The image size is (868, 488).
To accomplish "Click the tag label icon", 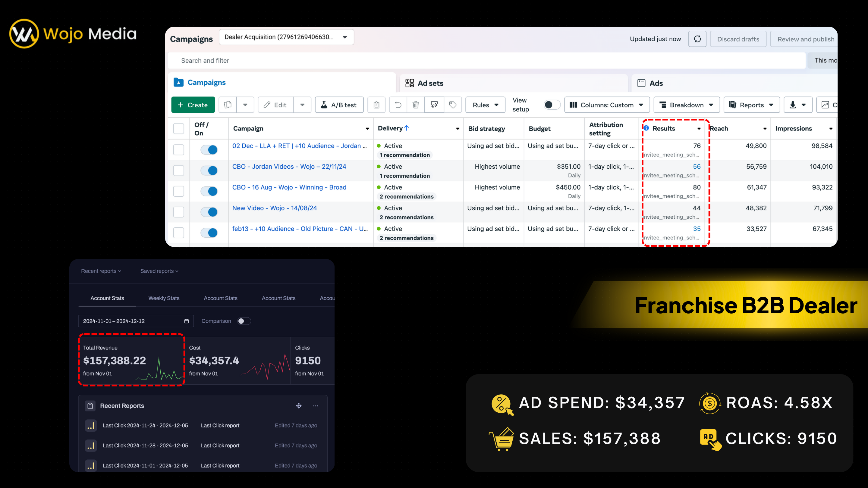I will point(452,105).
